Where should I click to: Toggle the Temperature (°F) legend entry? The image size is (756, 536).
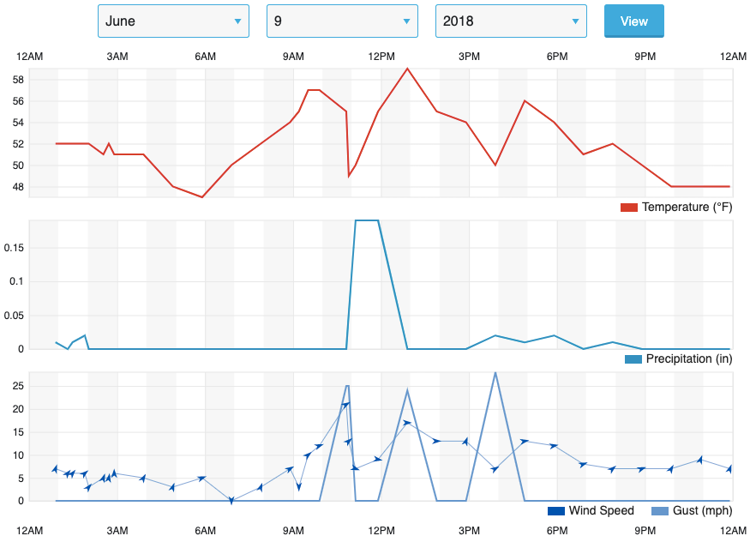[675, 208]
